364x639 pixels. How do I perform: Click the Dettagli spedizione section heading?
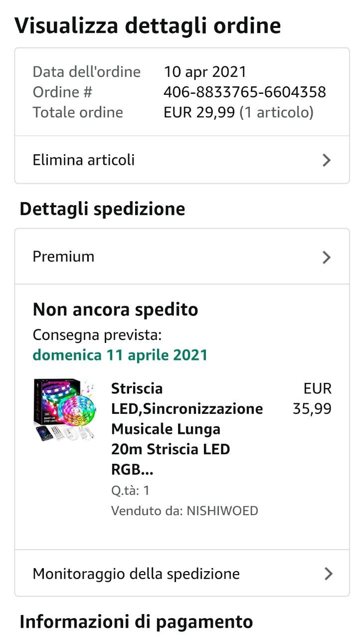(102, 209)
